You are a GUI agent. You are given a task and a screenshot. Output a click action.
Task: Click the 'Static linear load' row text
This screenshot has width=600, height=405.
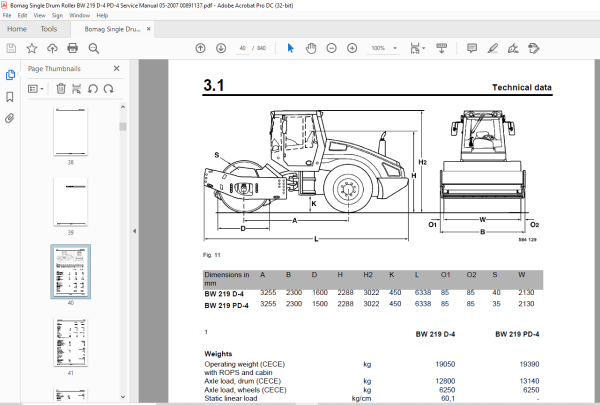tap(231, 398)
